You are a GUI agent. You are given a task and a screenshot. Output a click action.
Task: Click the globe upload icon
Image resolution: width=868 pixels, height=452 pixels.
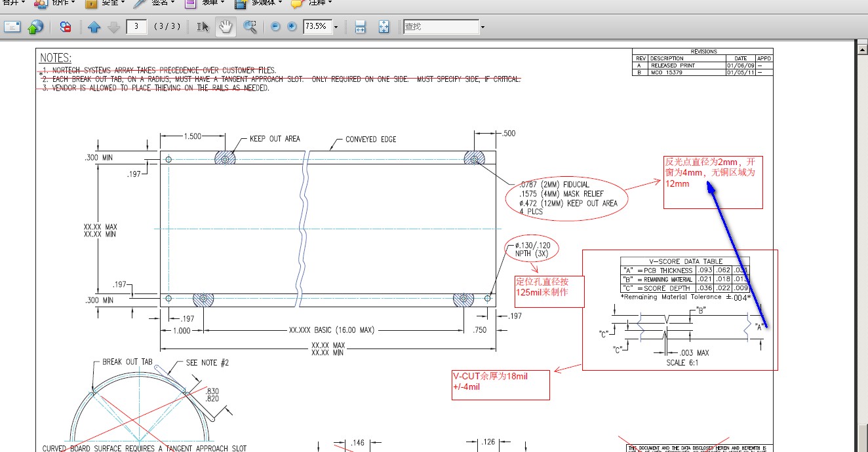(36, 27)
